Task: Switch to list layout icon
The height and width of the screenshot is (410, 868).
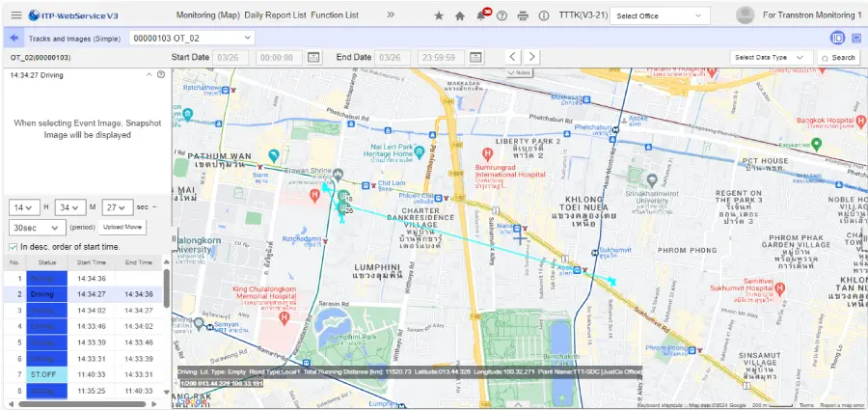Action: click(855, 39)
